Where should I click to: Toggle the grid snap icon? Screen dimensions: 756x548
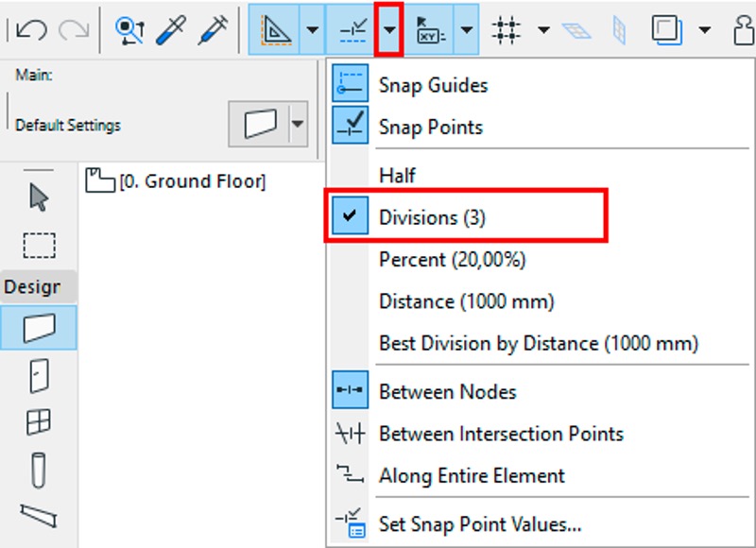pyautogui.click(x=507, y=30)
